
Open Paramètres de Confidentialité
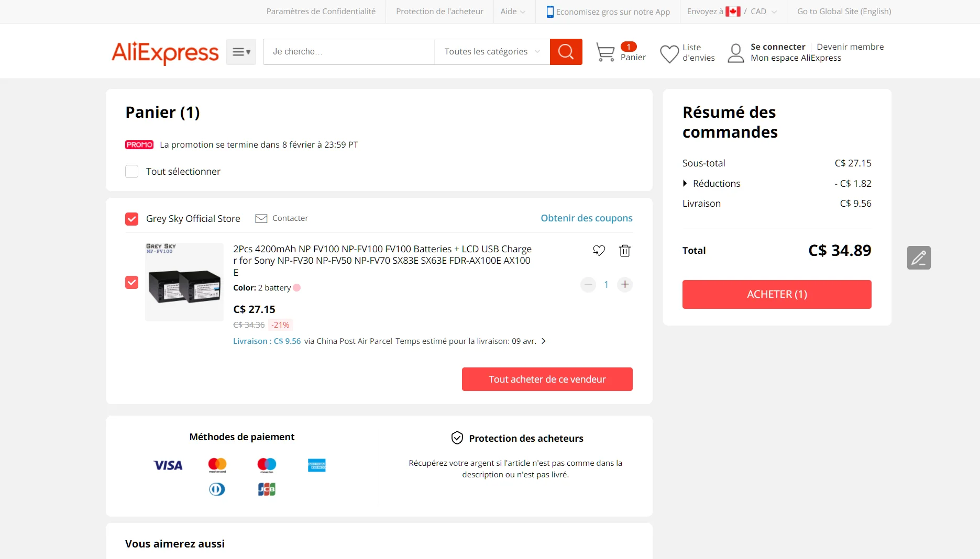coord(321,12)
